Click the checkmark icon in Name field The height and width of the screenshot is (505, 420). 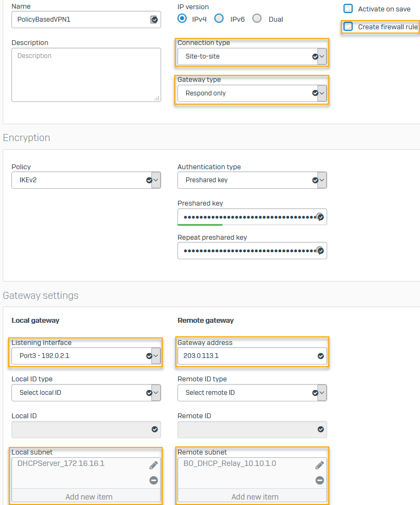(154, 20)
